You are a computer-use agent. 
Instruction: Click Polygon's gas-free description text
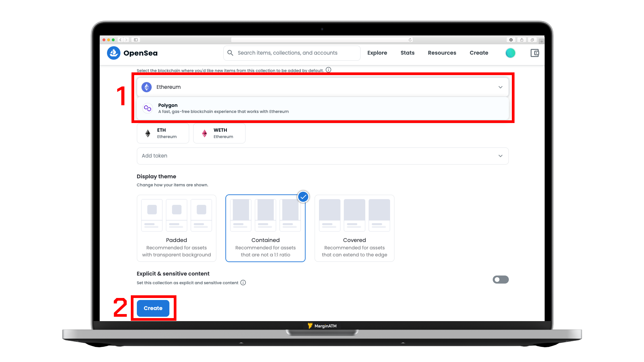tap(223, 112)
